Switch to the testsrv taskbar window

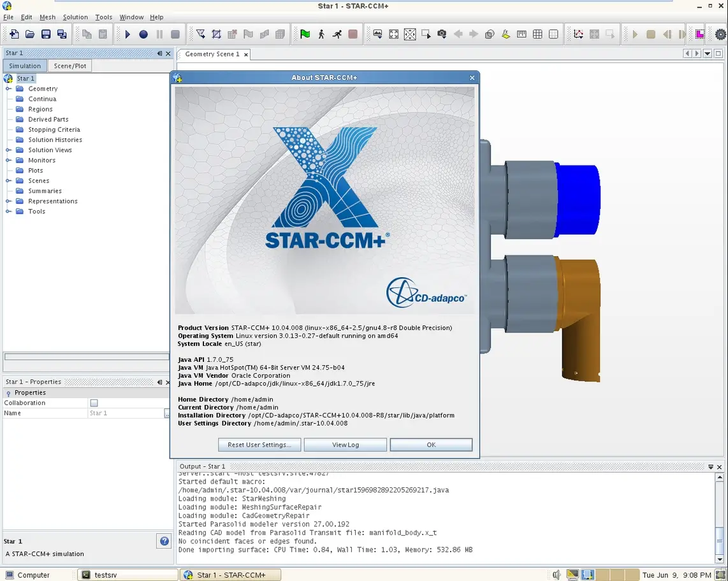point(127,575)
